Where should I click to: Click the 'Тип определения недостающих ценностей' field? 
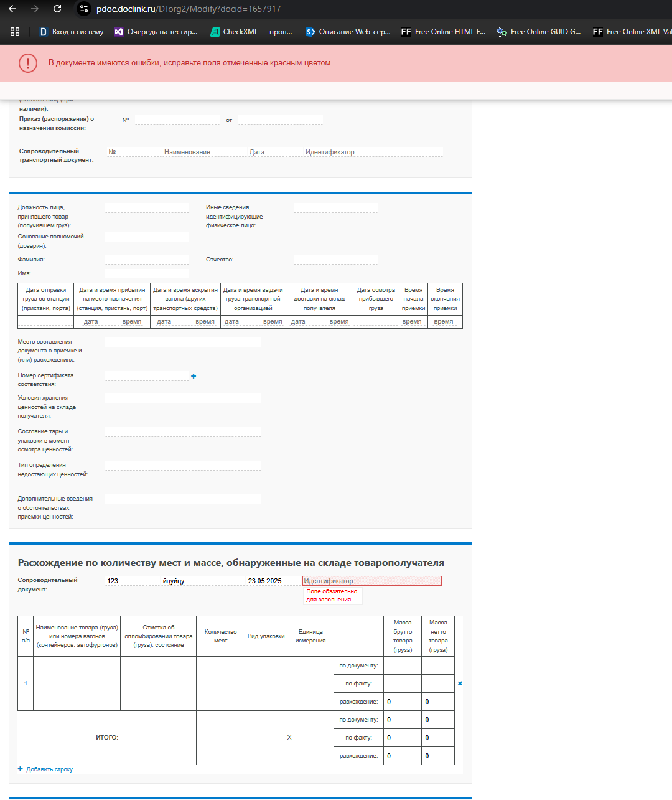[183, 466]
